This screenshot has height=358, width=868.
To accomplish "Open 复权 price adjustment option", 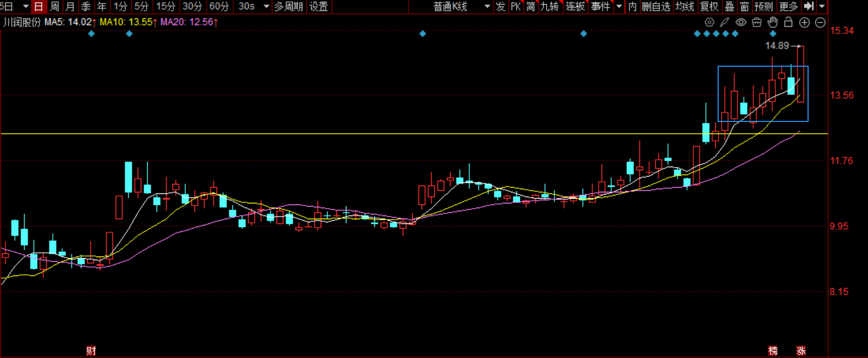I will (x=709, y=6).
